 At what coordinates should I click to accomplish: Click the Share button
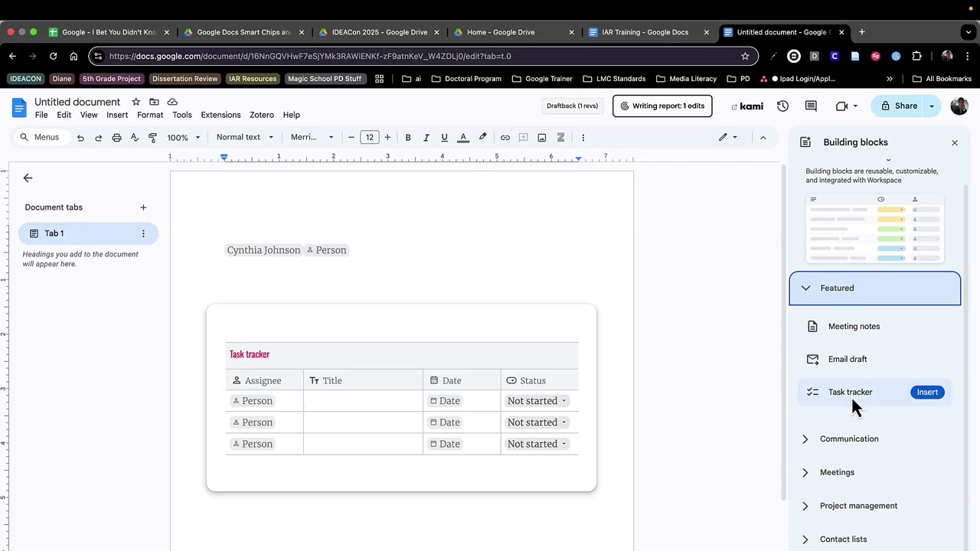(899, 106)
